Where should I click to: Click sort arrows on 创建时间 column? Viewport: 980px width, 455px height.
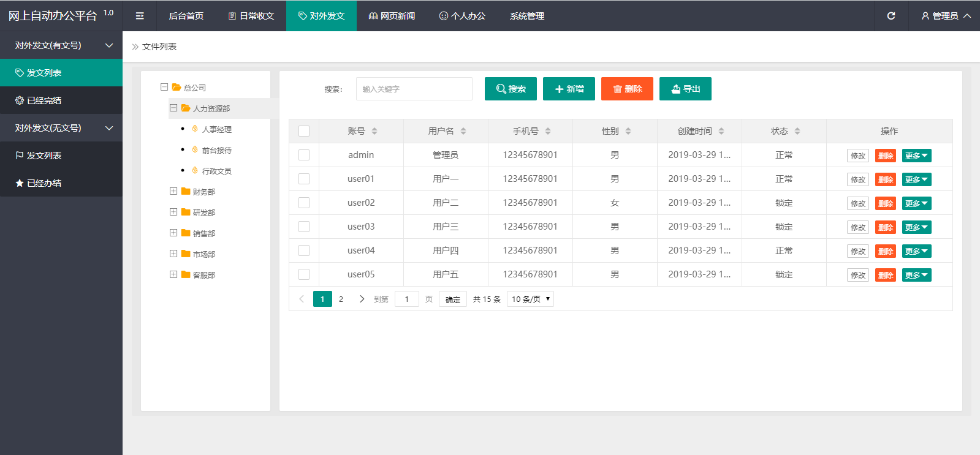721,131
